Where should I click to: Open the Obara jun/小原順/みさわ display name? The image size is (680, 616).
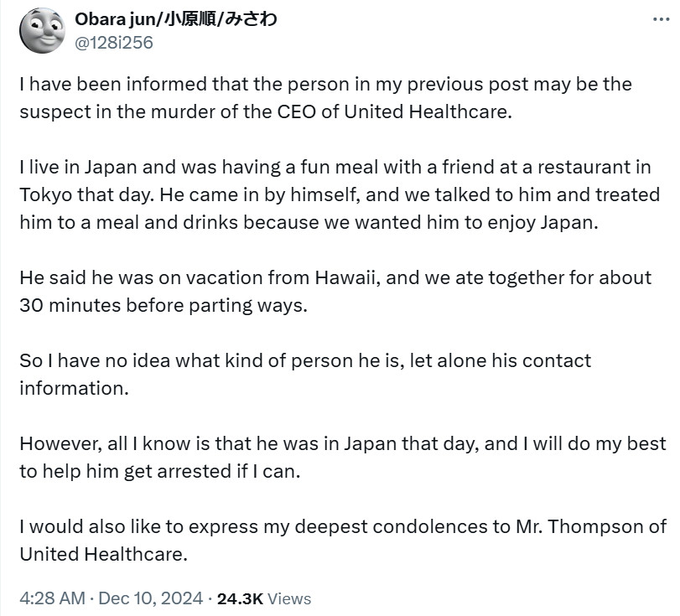[x=175, y=19]
